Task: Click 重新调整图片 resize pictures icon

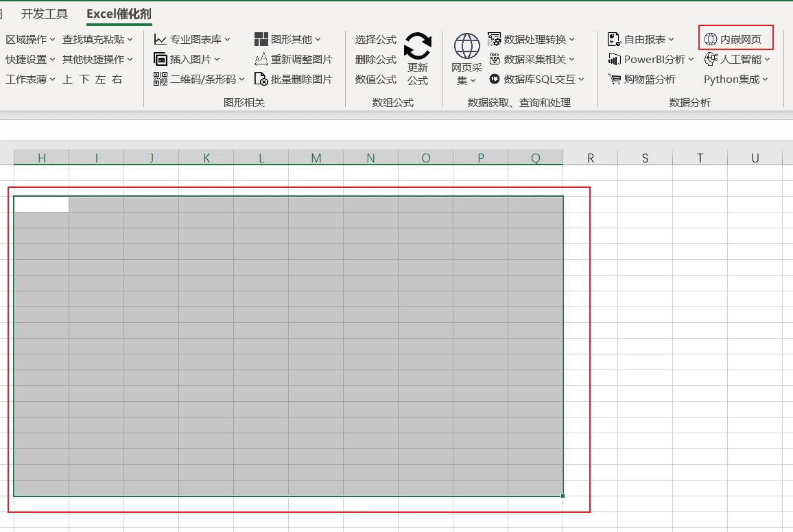Action: (261, 59)
